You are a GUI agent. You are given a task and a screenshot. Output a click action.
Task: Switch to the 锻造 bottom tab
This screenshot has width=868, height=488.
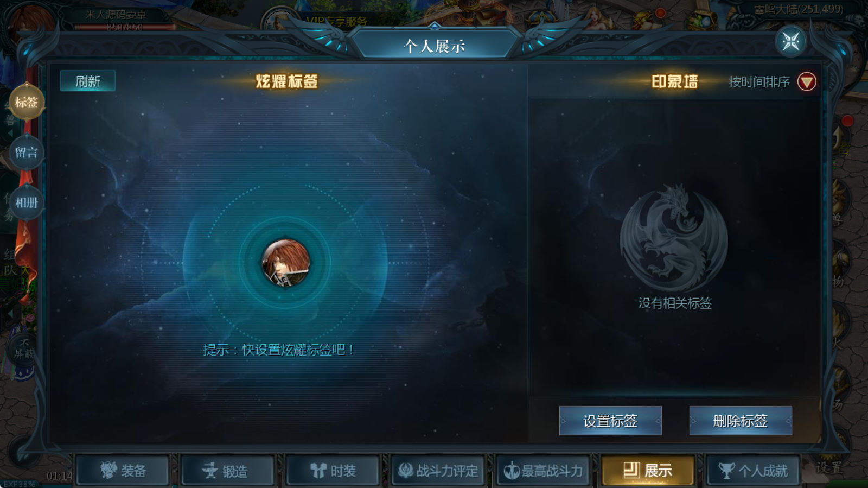point(228,470)
